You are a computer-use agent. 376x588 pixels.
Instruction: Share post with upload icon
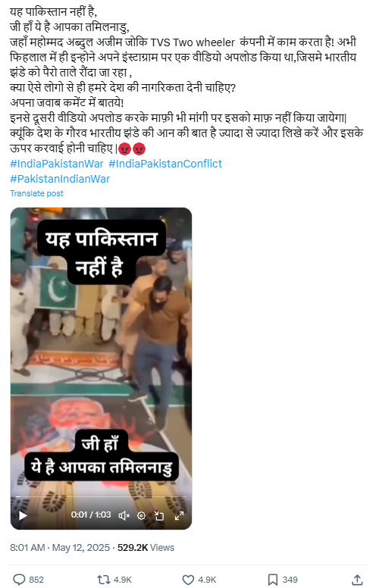coord(358,580)
